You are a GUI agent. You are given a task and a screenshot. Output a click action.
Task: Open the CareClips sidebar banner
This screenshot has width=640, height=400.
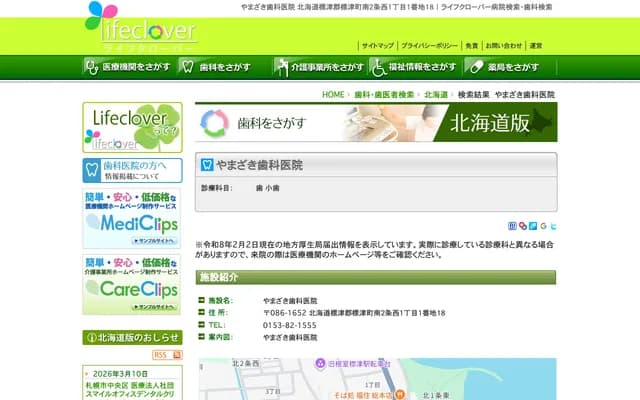click(x=132, y=284)
